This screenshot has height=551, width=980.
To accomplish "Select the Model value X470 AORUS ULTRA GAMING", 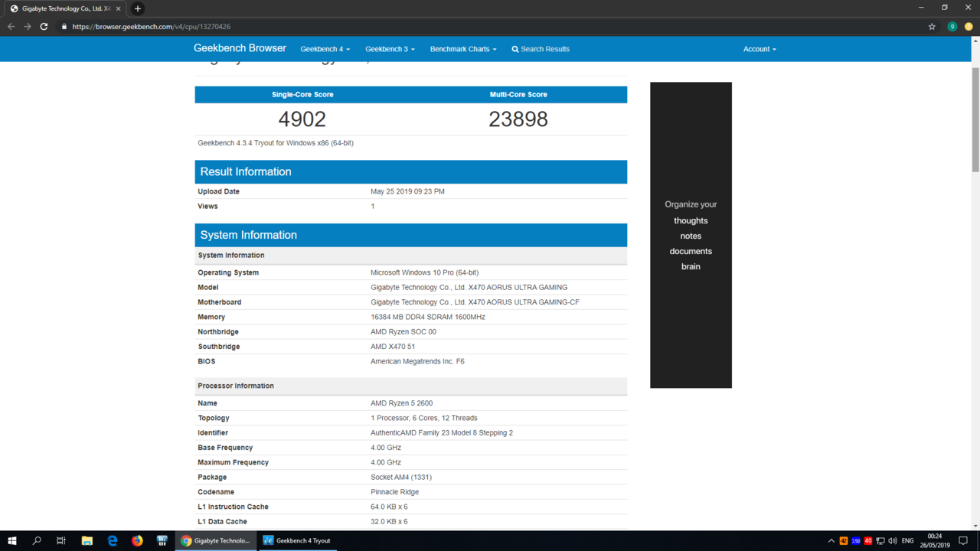I will tap(469, 288).
